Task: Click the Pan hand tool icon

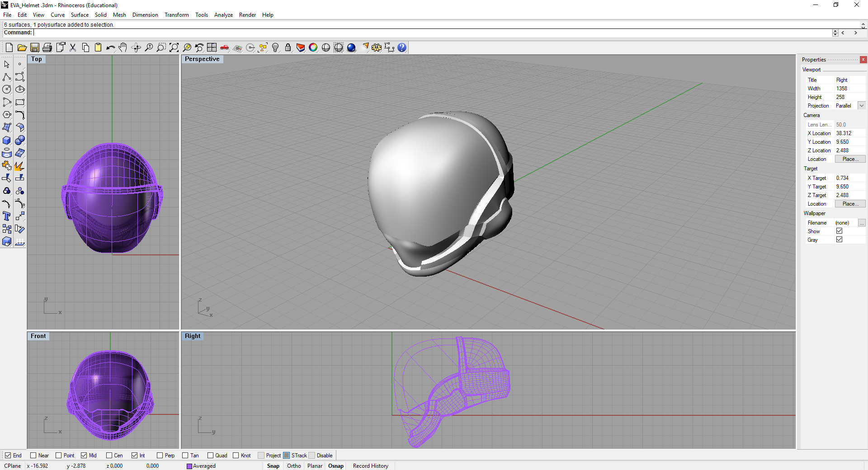Action: (123, 47)
